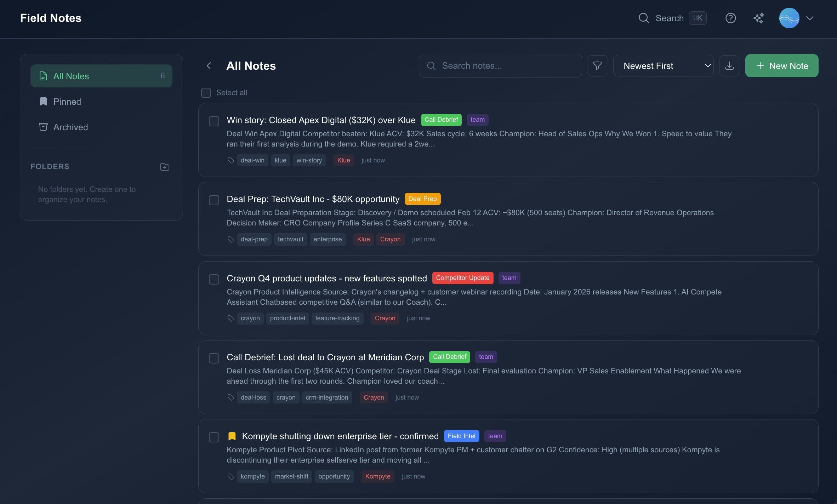Image resolution: width=837 pixels, height=504 pixels.
Task: Open the AI assistant sparkles icon
Action: (758, 18)
